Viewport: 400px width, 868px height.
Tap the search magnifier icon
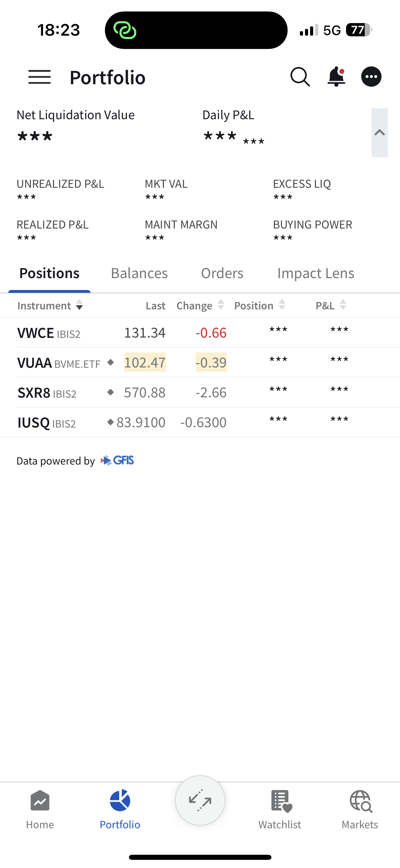pos(300,77)
